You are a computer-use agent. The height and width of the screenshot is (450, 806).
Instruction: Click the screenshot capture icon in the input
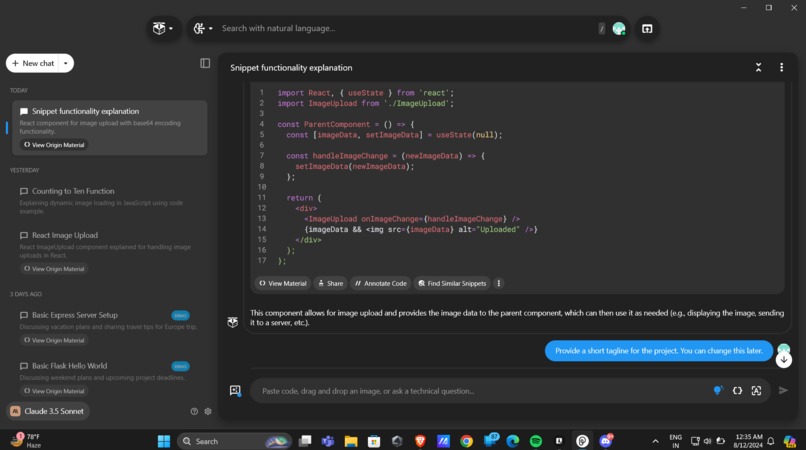tap(756, 391)
